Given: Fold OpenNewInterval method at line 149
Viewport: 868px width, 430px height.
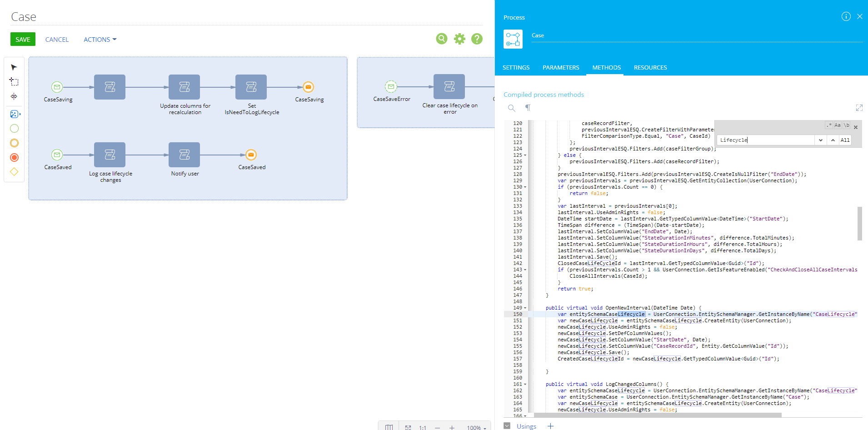Looking at the screenshot, I should pyautogui.click(x=525, y=308).
